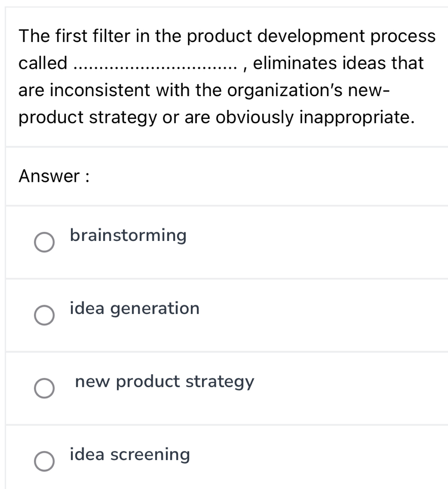Select the fourth answer option row
Image resolution: width=448 pixels, height=489 pixels.
coord(223,458)
